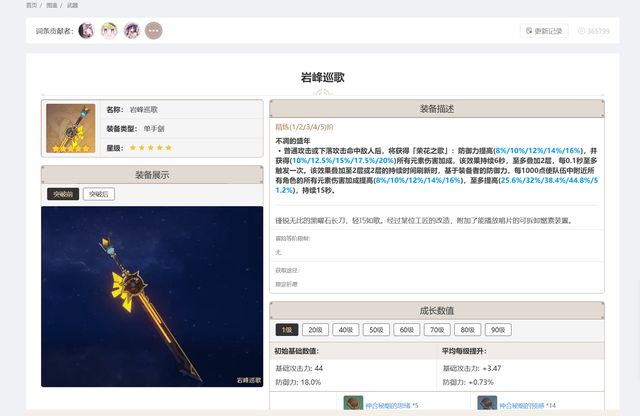Screen dimensions: 640x416
Task: Select the 20级 level option
Action: coord(316,329)
